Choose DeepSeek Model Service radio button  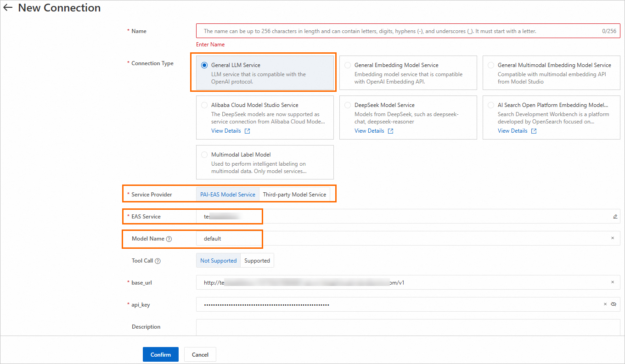tap(348, 105)
